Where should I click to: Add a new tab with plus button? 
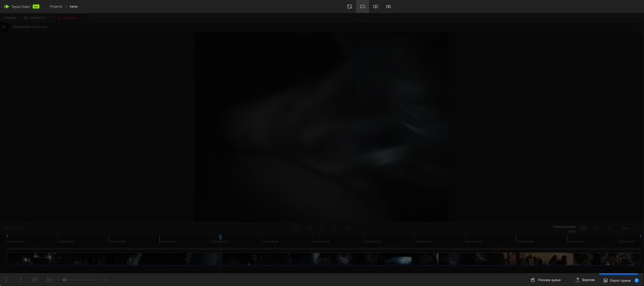pyautogui.click(x=92, y=17)
